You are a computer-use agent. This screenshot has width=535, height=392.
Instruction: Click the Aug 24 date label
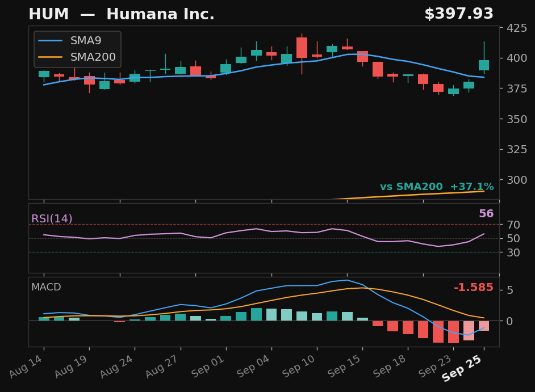(117, 366)
